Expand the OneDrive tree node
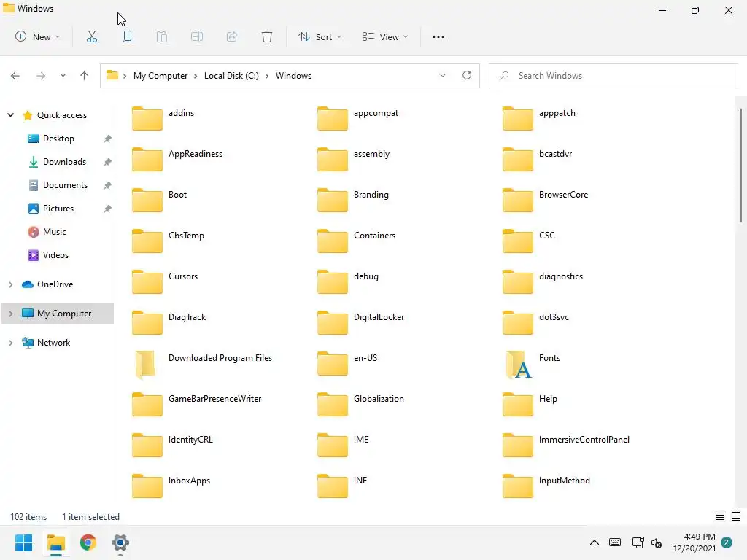Image resolution: width=747 pixels, height=560 pixels. (x=10, y=284)
